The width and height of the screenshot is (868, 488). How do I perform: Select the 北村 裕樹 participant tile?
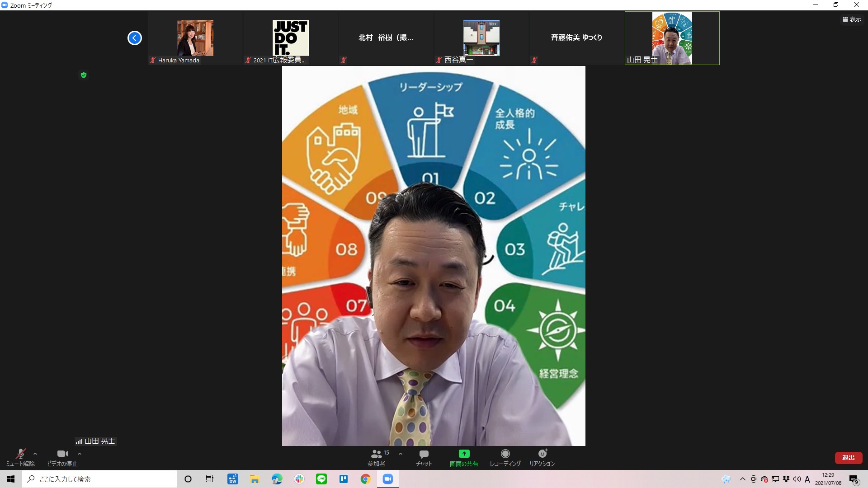(386, 38)
